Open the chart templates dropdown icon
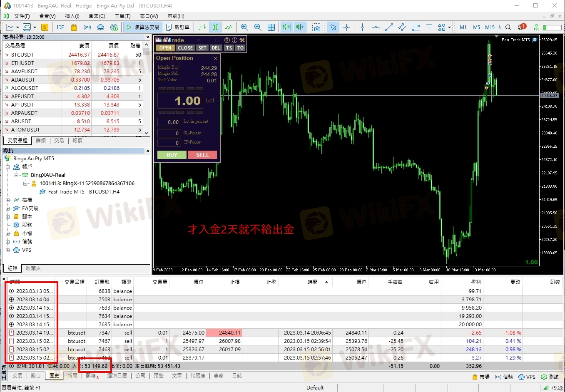Image resolution: width=565 pixels, height=392 pixels. tap(29, 27)
